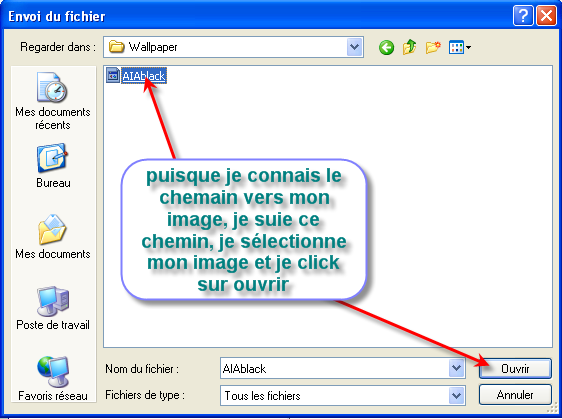This screenshot has height=419, width=562.
Task: Open Favoris réseau shortcut
Action: pos(53,378)
